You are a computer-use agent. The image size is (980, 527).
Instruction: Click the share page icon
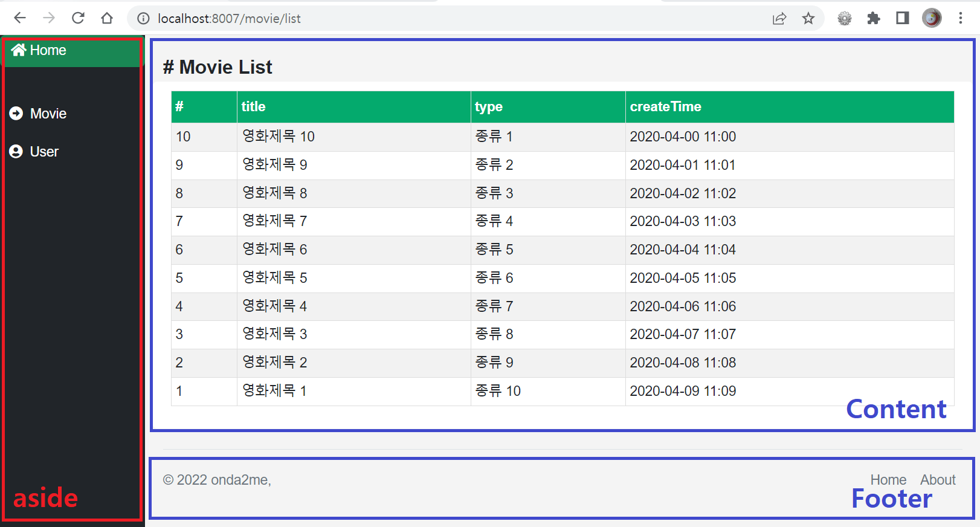[x=779, y=19]
